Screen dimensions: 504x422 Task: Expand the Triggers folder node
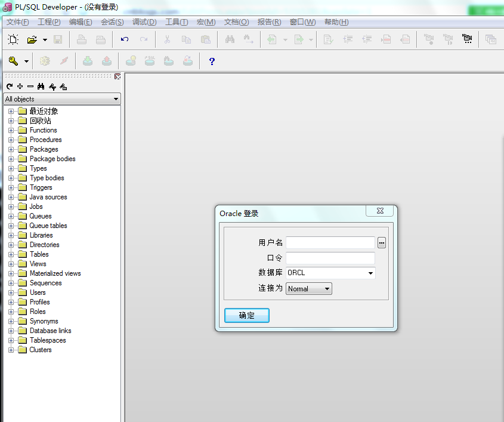pos(11,187)
